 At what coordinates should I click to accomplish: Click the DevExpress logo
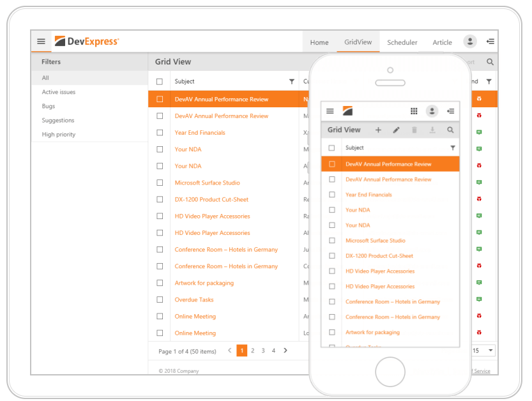(x=87, y=42)
